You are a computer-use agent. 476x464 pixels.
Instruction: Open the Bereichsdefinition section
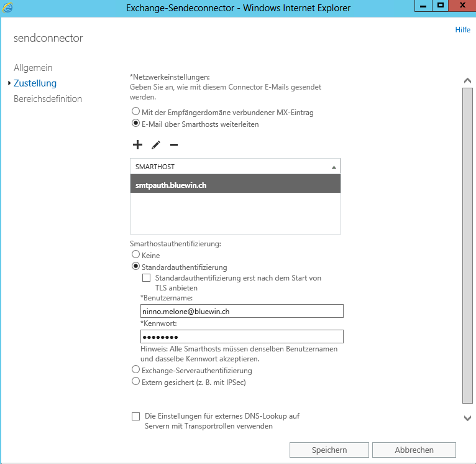click(48, 99)
